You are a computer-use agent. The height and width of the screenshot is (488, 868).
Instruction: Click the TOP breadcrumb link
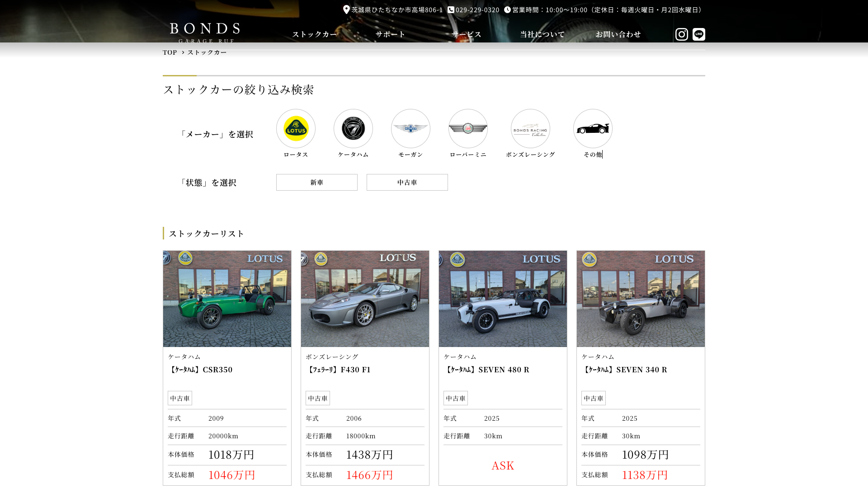coord(170,52)
